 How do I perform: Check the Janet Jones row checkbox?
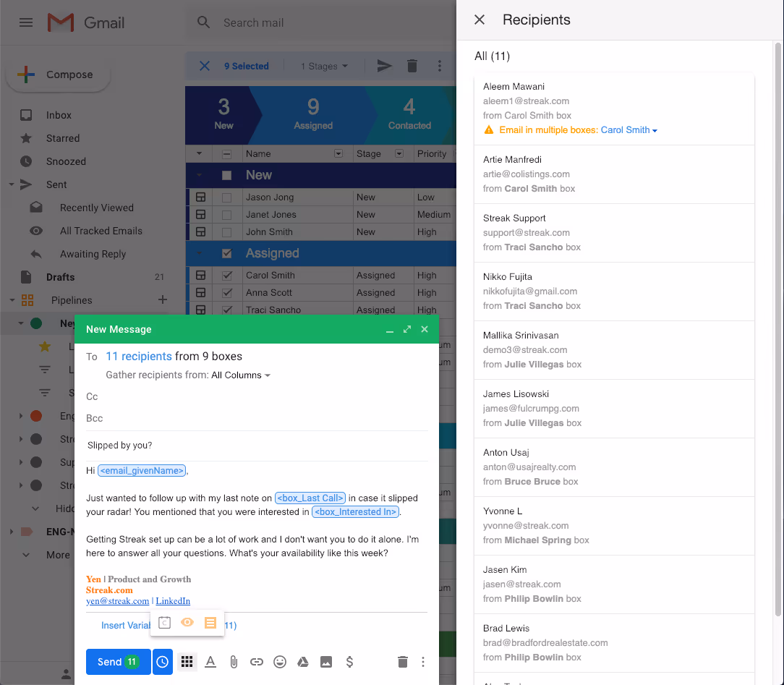[226, 215]
